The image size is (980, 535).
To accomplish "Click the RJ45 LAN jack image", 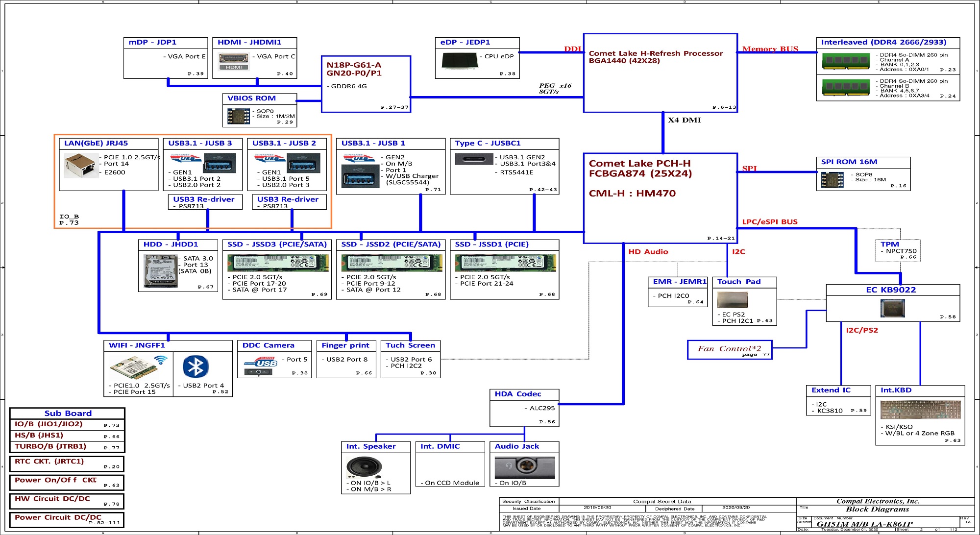I will pyautogui.click(x=81, y=165).
